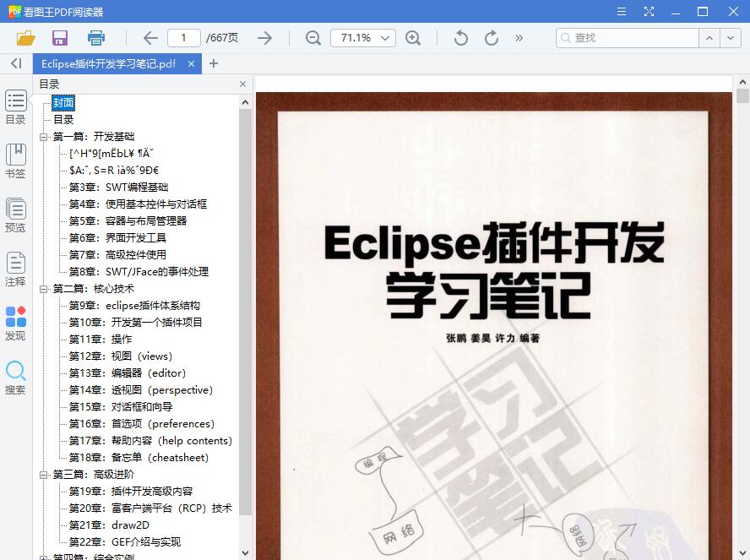Image resolution: width=750 pixels, height=560 pixels.
Task: Click the open file folder icon
Action: pos(26,38)
